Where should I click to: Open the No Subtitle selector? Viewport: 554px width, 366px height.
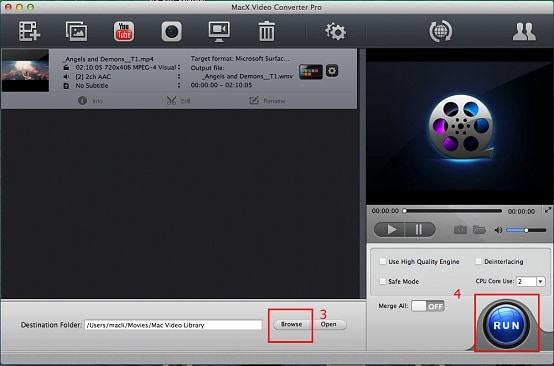pos(179,85)
